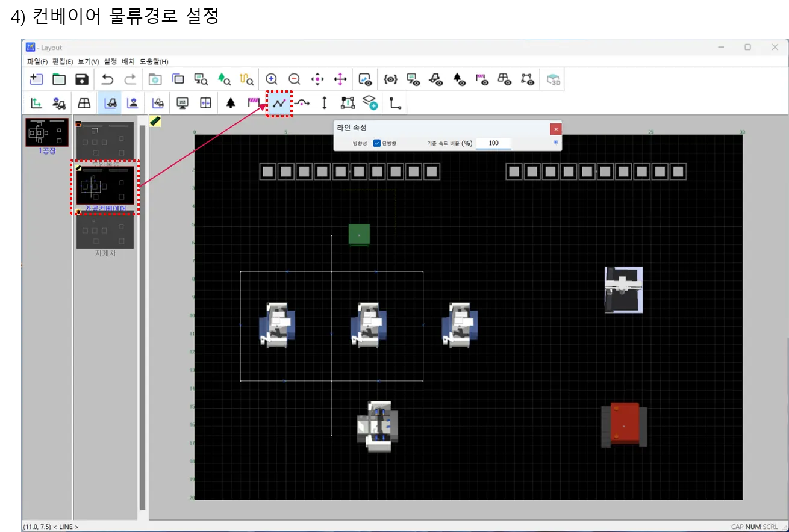Click the Zoom Out magnifier icon
Viewport: 789px width, 532px height.
point(294,79)
